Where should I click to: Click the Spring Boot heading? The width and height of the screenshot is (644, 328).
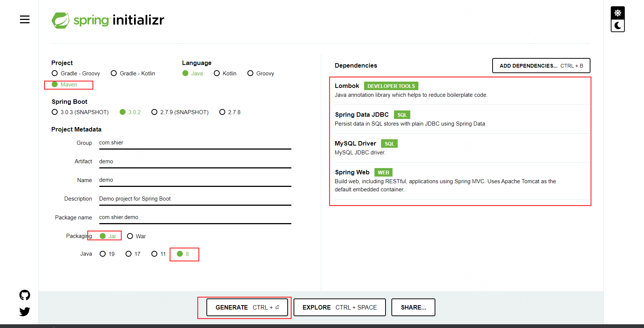[69, 102]
